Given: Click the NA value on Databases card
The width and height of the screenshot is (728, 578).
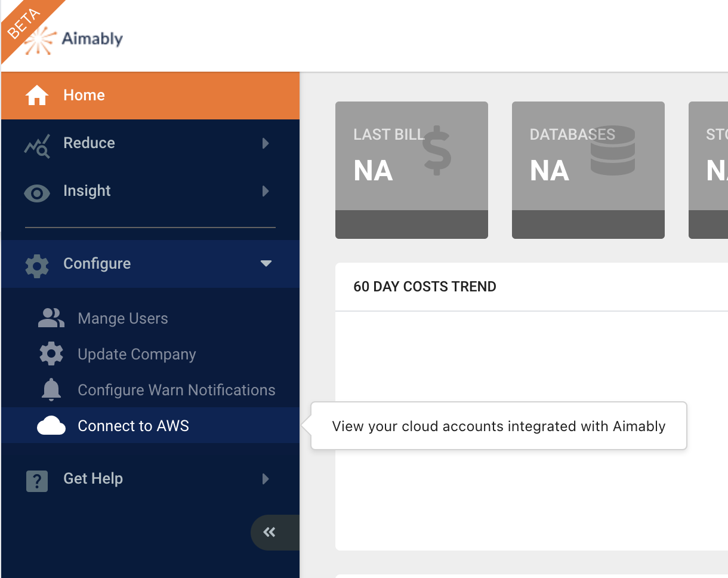Looking at the screenshot, I should [x=550, y=171].
